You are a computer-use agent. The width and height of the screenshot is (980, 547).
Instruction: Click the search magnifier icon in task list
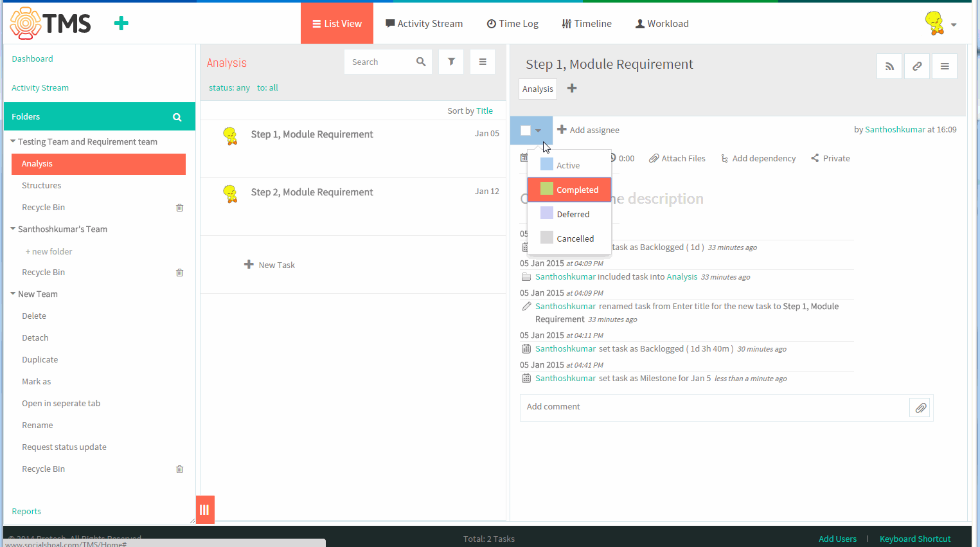[x=421, y=62]
